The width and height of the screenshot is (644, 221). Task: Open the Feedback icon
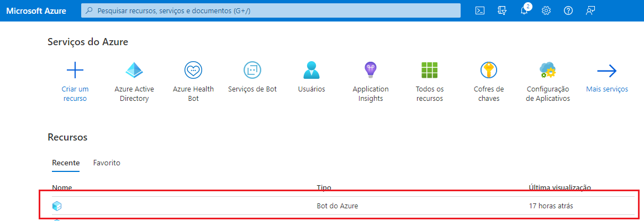[x=590, y=11]
